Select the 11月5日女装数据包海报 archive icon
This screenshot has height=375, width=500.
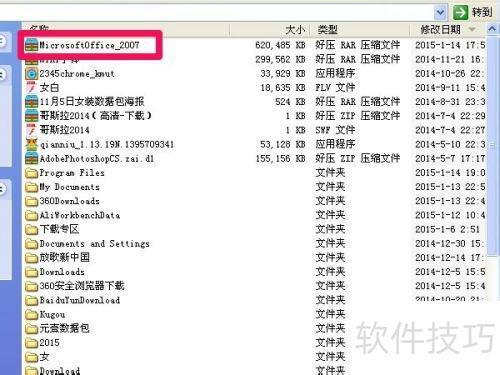point(32,102)
